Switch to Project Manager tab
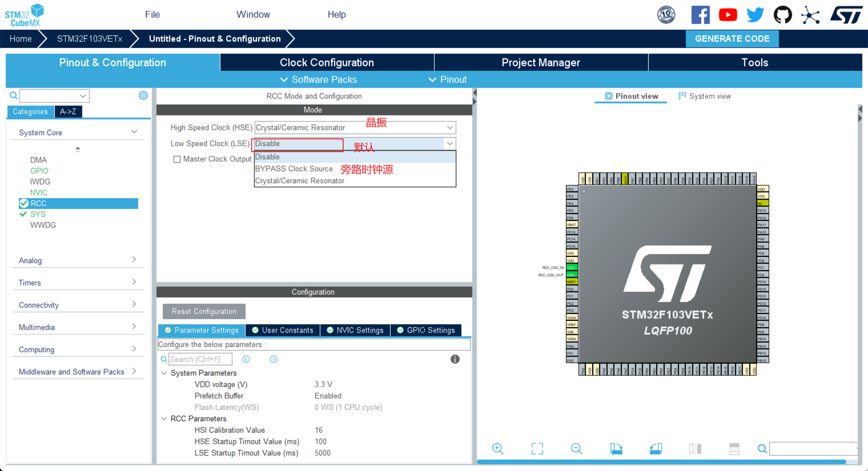This screenshot has height=471, width=868. click(541, 63)
